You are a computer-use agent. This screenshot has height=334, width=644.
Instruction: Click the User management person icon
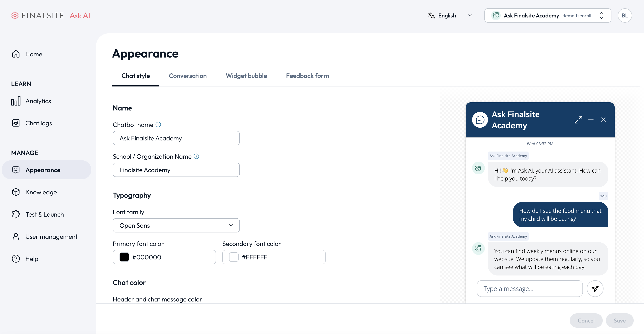point(16,236)
